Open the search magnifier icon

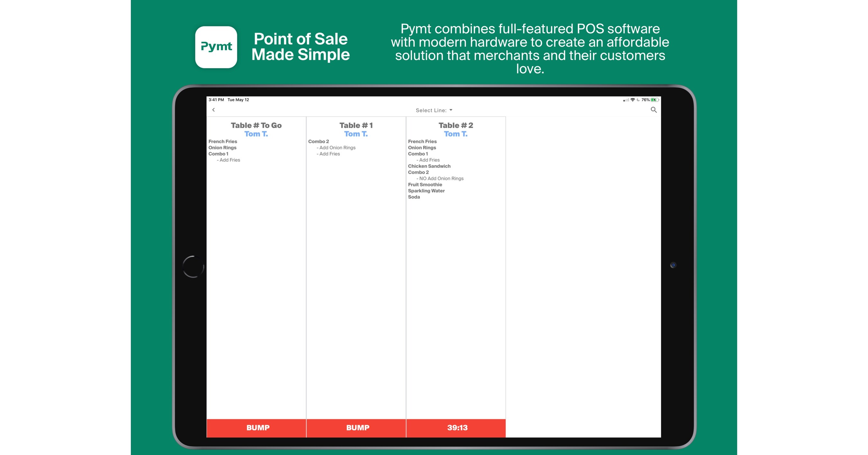tap(653, 110)
